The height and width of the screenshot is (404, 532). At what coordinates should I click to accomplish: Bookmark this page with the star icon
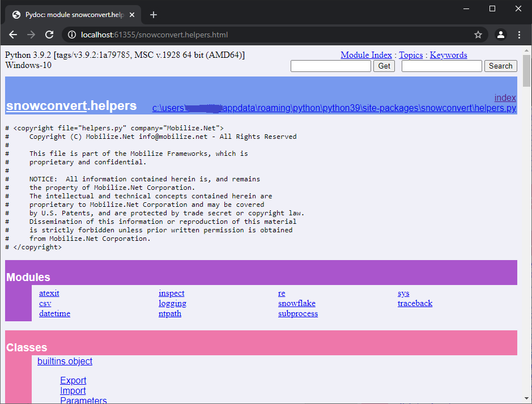click(x=478, y=35)
